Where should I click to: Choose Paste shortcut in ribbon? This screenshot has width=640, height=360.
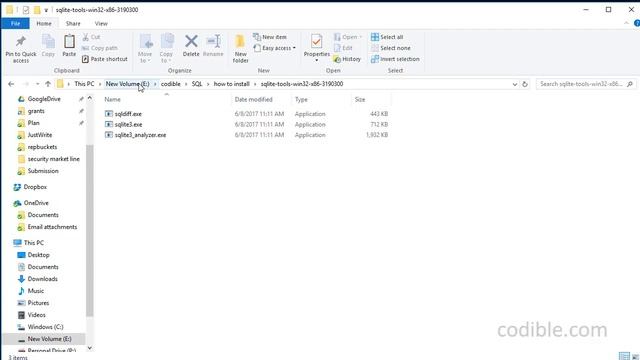(x=105, y=59)
